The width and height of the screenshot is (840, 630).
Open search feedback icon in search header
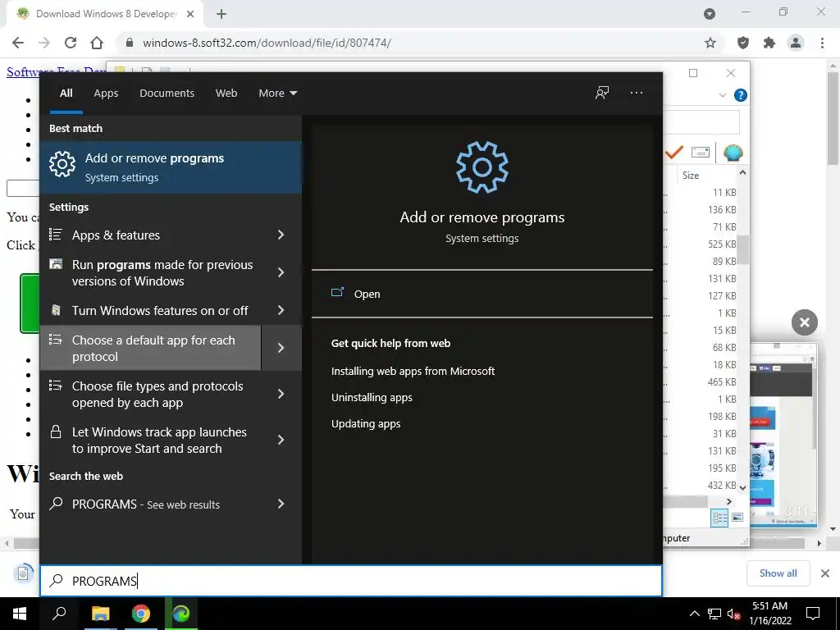pyautogui.click(x=602, y=94)
